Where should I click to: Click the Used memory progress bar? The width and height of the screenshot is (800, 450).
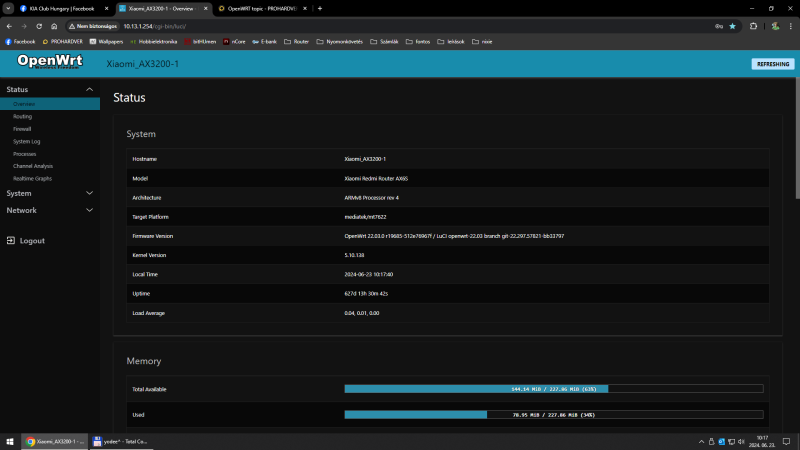point(554,415)
